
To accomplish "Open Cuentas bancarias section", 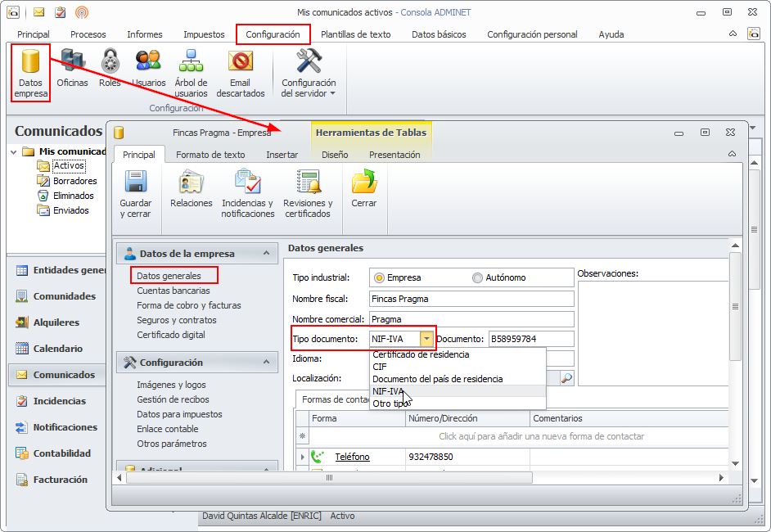I will click(174, 291).
